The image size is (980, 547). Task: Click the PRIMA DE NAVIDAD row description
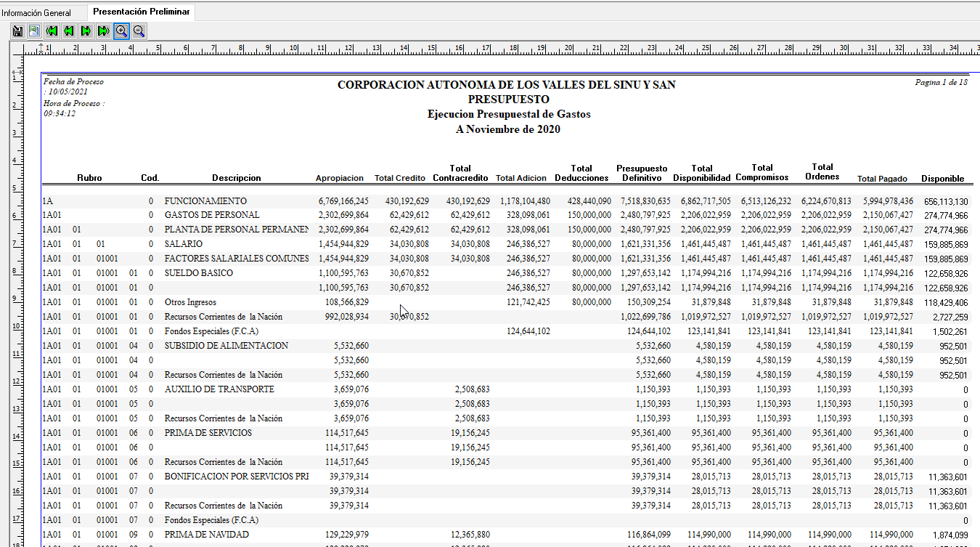(x=206, y=535)
